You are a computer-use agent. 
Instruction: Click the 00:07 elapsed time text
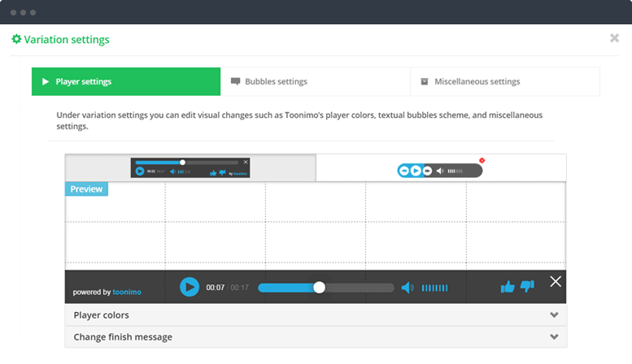coord(216,288)
